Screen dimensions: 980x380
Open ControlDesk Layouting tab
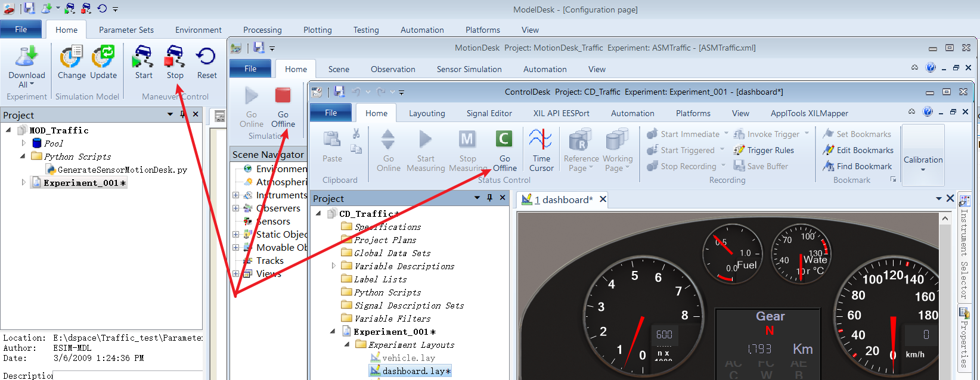click(427, 113)
